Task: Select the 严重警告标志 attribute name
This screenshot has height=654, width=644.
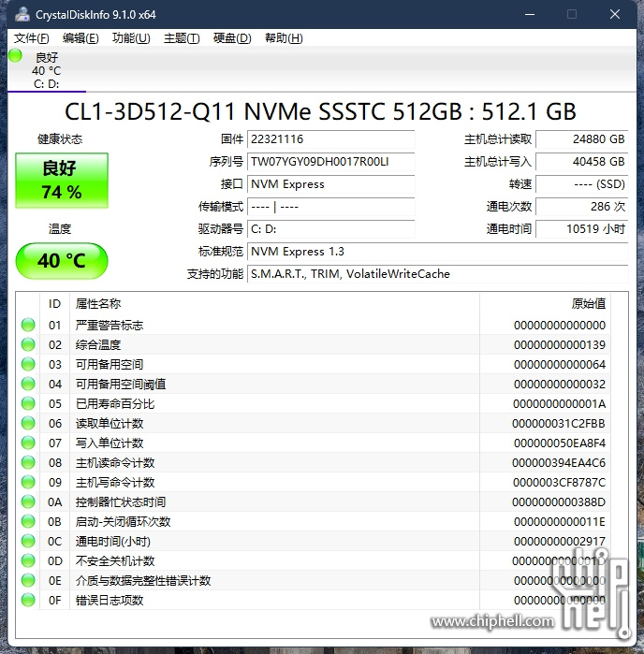Action: [x=110, y=326]
